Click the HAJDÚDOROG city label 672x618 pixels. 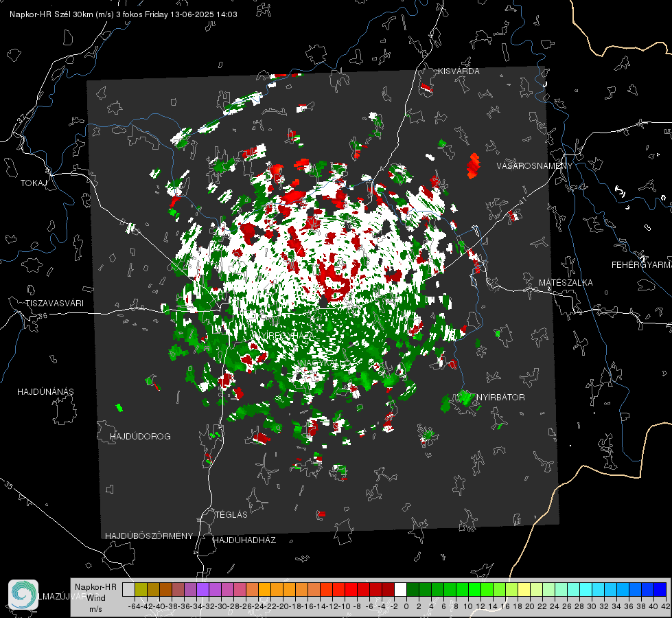coord(140,436)
